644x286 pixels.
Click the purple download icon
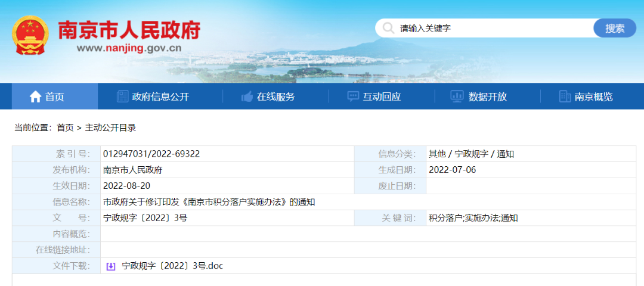pos(111,266)
